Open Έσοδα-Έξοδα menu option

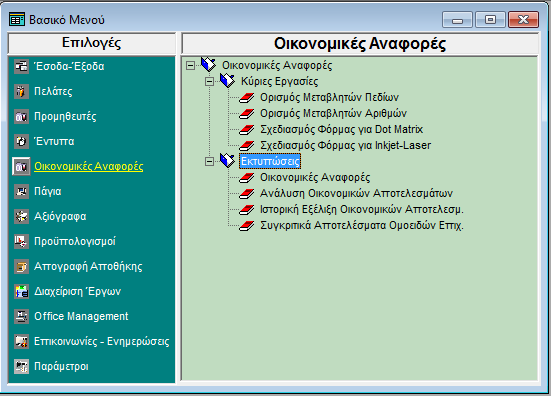69,66
